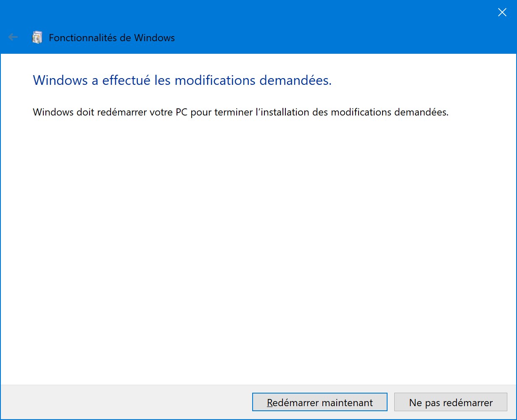Click the heading Windows a effectué les modifications
517x420 pixels.
pos(182,80)
